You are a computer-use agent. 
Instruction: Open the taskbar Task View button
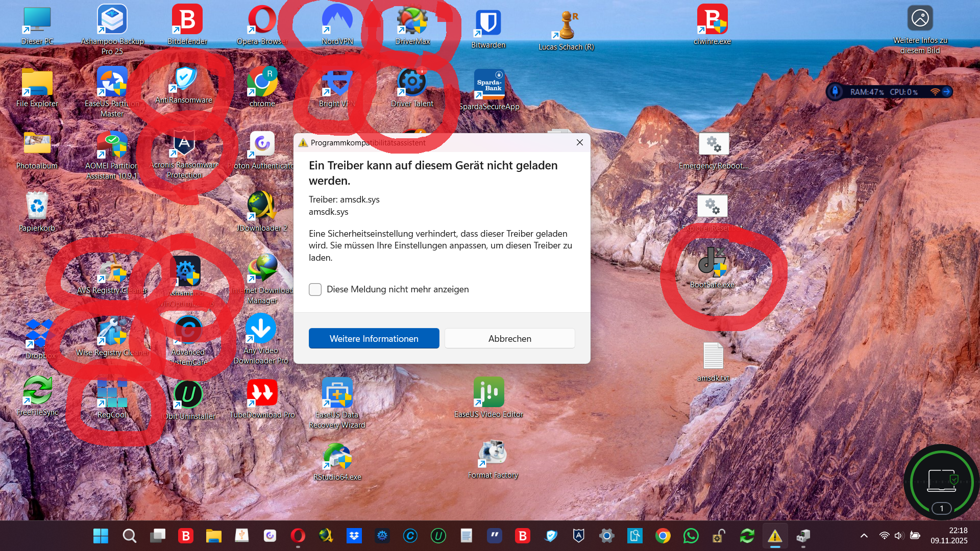(x=157, y=536)
